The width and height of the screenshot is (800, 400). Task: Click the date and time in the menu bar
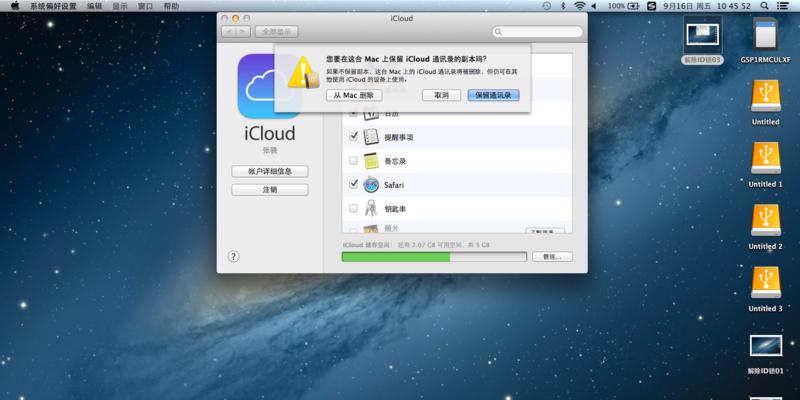(707, 6)
